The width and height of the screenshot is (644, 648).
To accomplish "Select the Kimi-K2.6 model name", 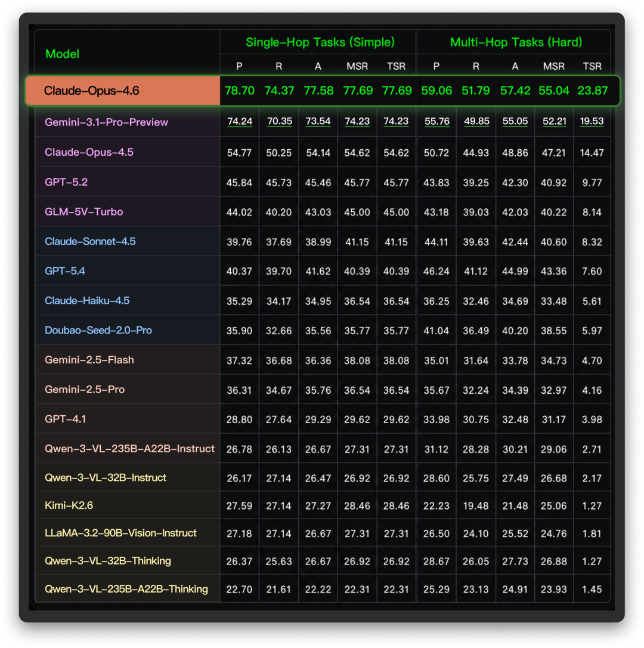I will click(x=69, y=505).
